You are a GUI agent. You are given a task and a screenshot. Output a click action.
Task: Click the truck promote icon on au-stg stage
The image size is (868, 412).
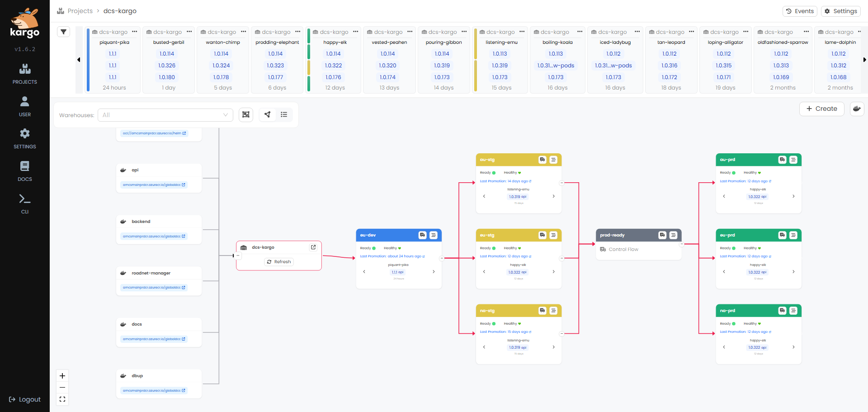[x=542, y=160]
